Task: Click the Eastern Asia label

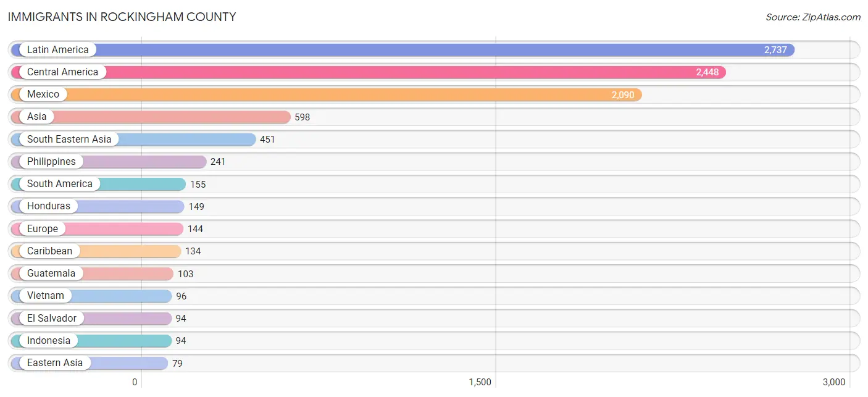Action: click(55, 363)
